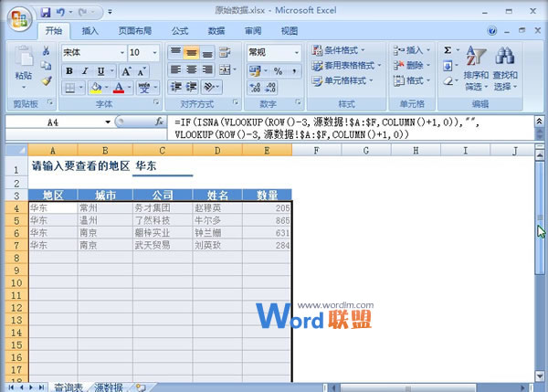Switch to the 公式 ribbon tab
The image size is (548, 392).
pos(180,31)
